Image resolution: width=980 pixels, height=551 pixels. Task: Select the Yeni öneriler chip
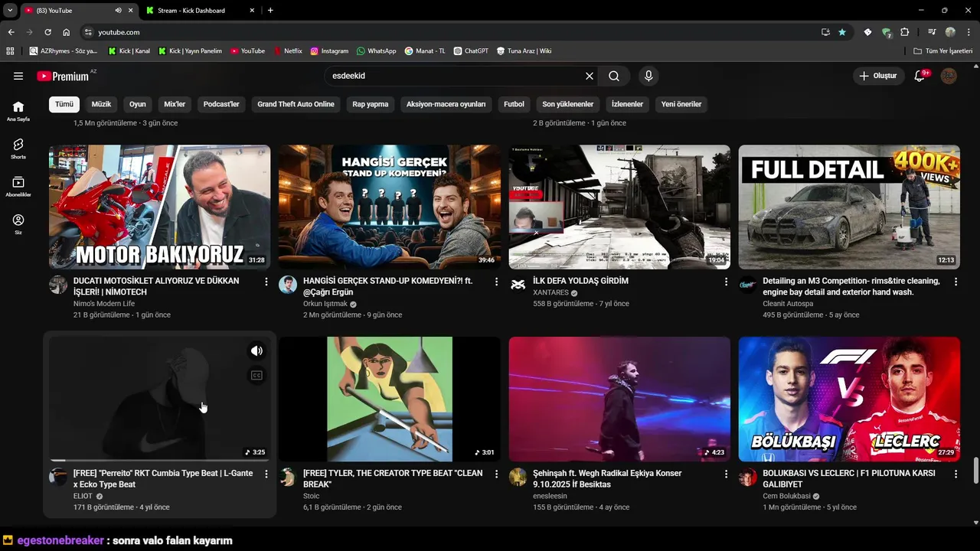681,104
